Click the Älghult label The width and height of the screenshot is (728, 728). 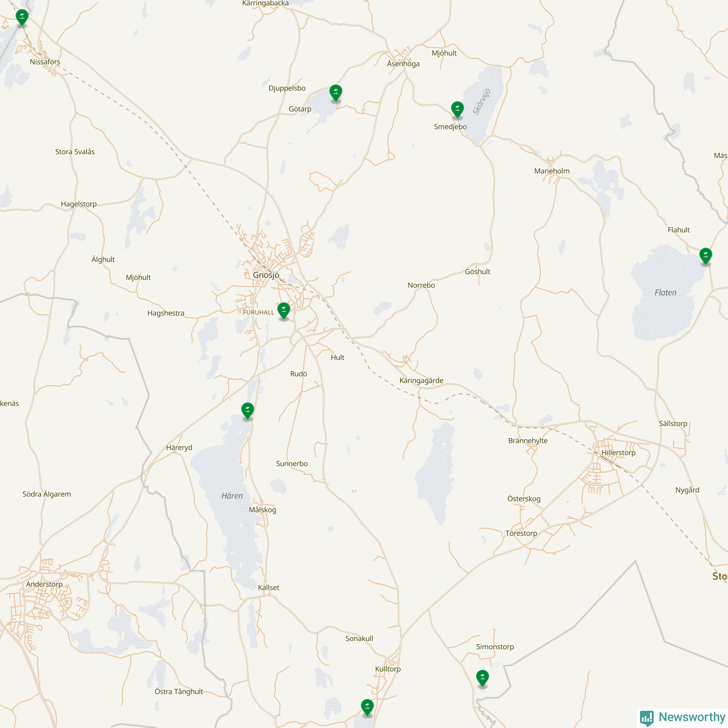tap(103, 259)
